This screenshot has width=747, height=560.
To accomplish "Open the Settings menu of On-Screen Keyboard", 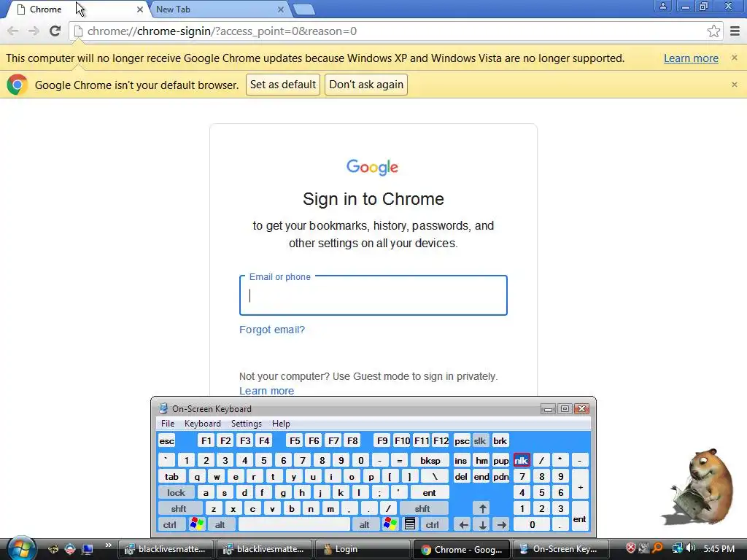I will (247, 424).
